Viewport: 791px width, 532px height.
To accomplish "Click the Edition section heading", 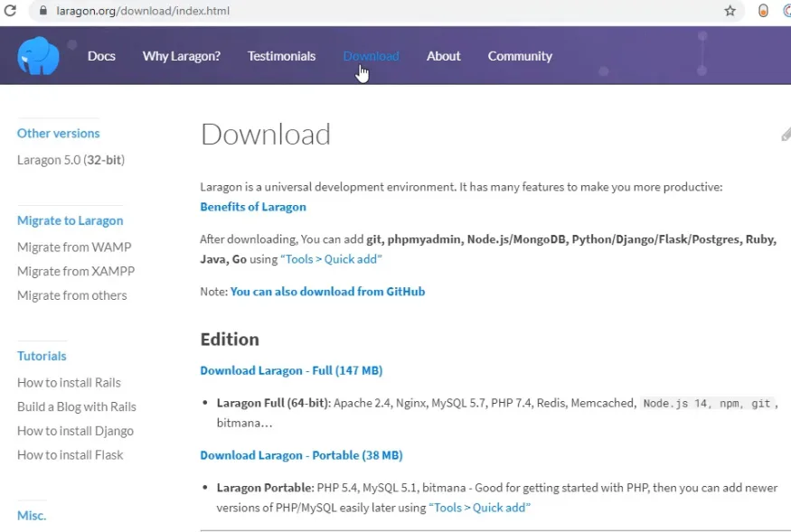I will (x=230, y=340).
